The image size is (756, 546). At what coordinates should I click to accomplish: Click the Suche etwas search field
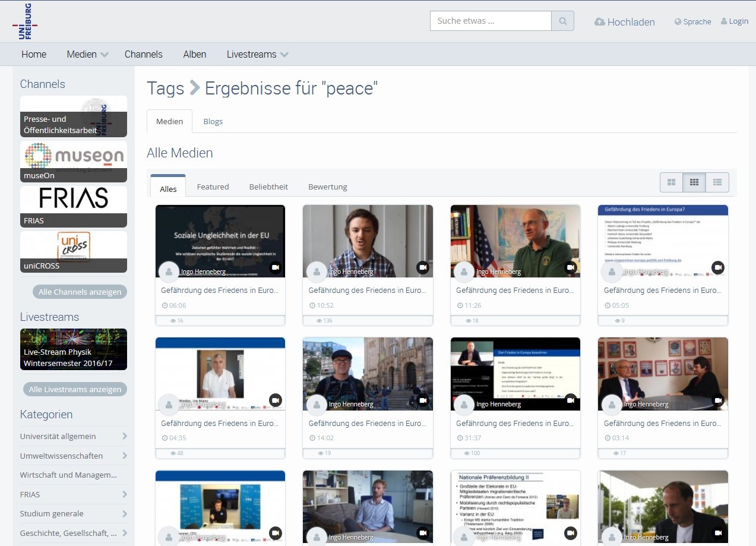click(x=491, y=21)
